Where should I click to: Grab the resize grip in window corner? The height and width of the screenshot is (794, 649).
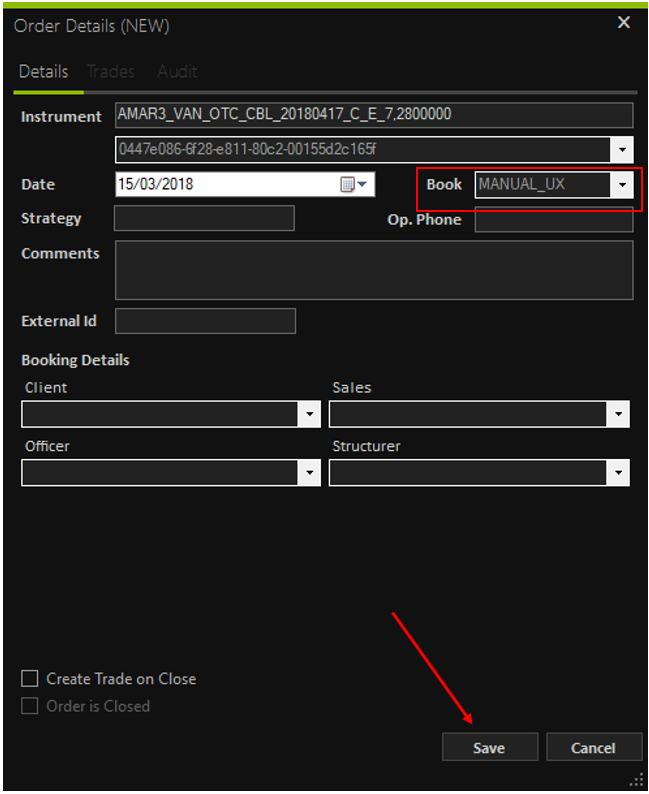(636, 779)
